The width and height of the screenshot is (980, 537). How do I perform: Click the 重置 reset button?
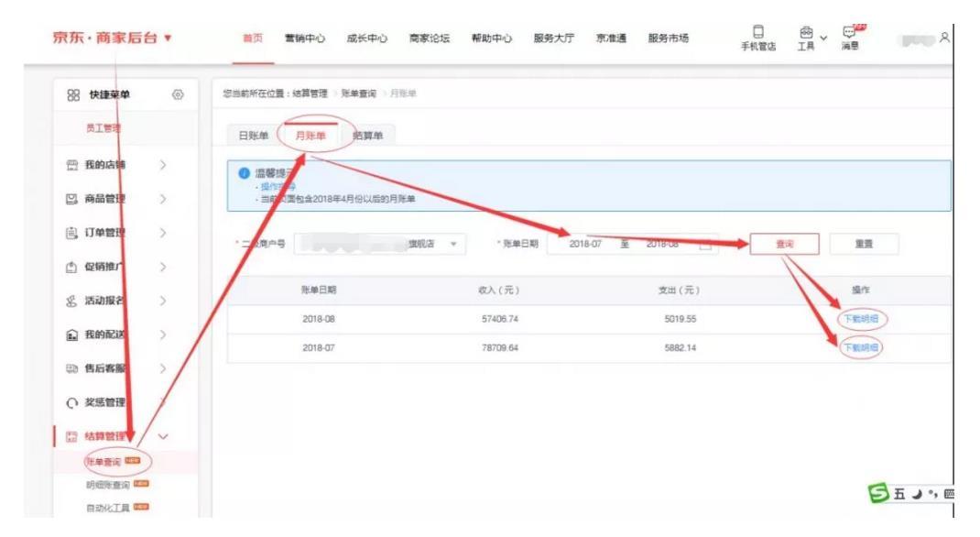pos(864,244)
